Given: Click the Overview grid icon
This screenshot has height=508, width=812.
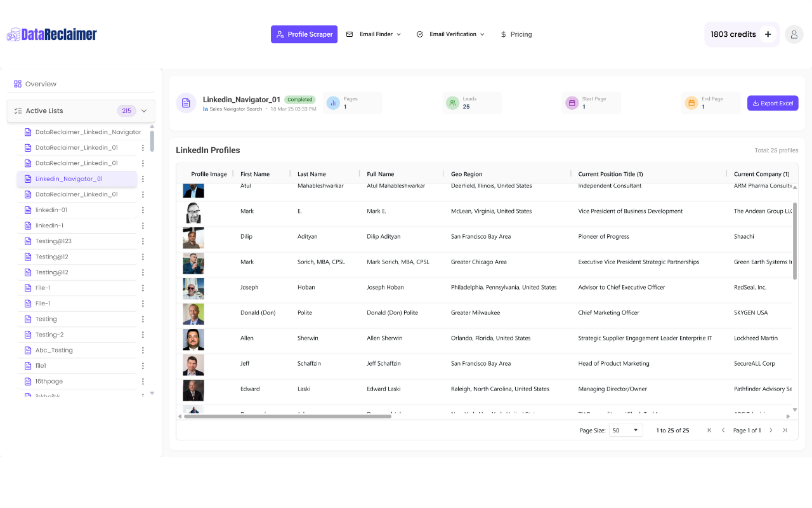Looking at the screenshot, I should pyautogui.click(x=18, y=84).
